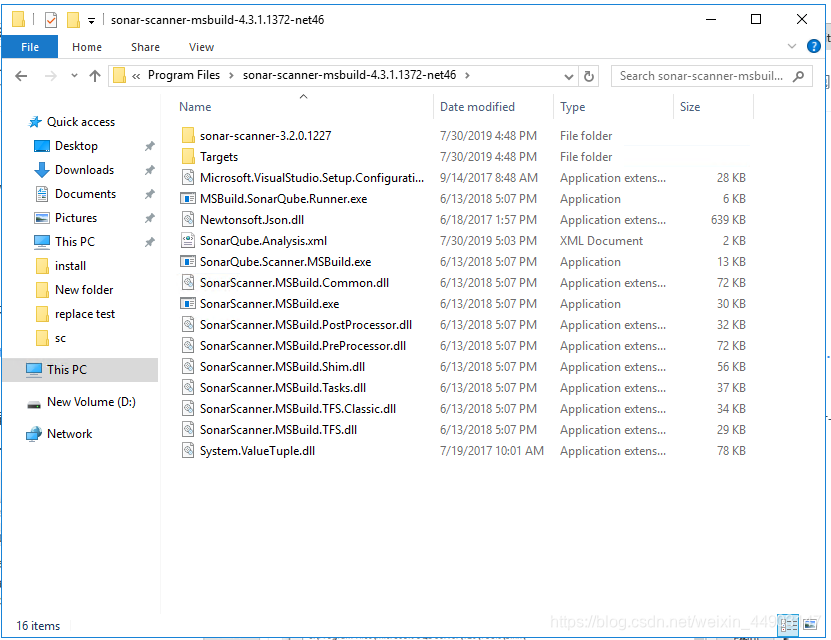Click the Microsoft.VisualStudio.Setup.Configuration dll icon

pyautogui.click(x=188, y=177)
